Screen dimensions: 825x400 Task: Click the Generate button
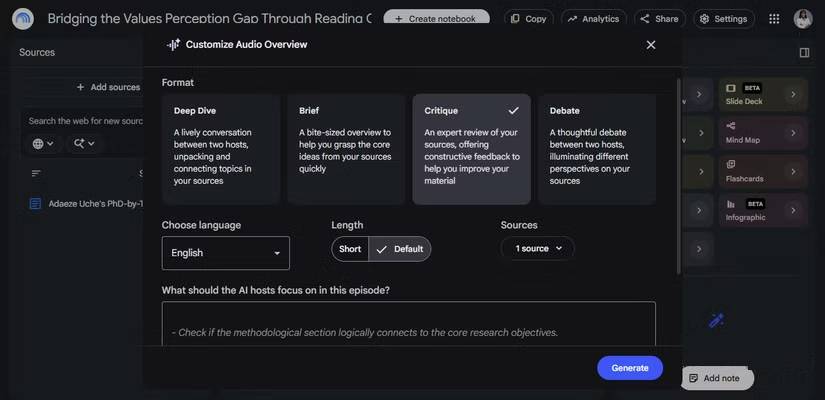pos(630,368)
